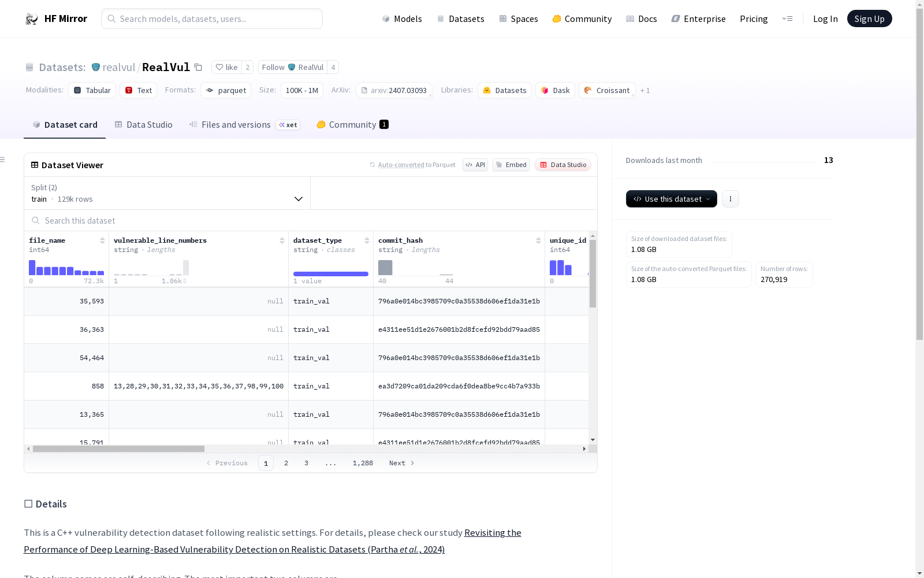Viewport: 924px width, 578px height.
Task: Open the API button in Dataset Viewer
Action: pyautogui.click(x=475, y=165)
